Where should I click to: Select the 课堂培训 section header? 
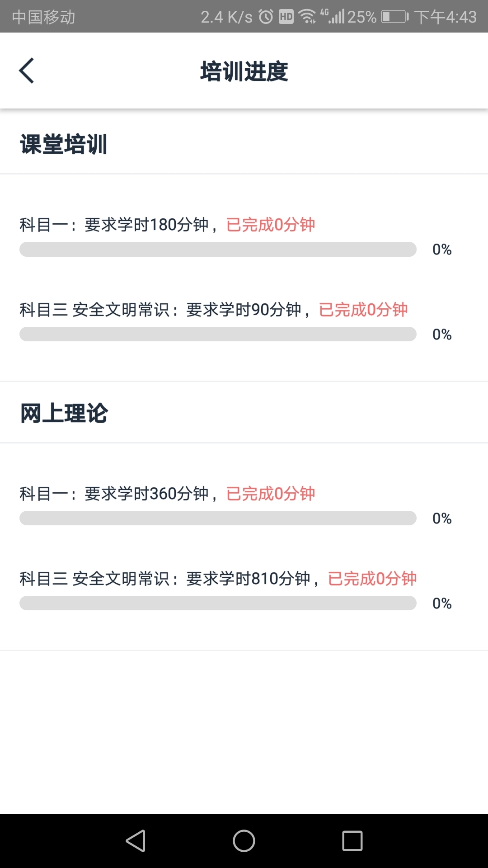(x=64, y=145)
